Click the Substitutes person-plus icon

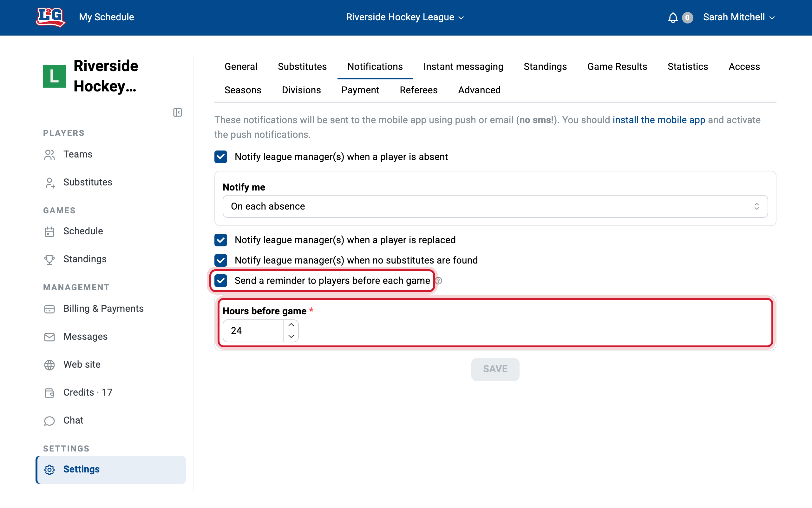pyautogui.click(x=49, y=183)
